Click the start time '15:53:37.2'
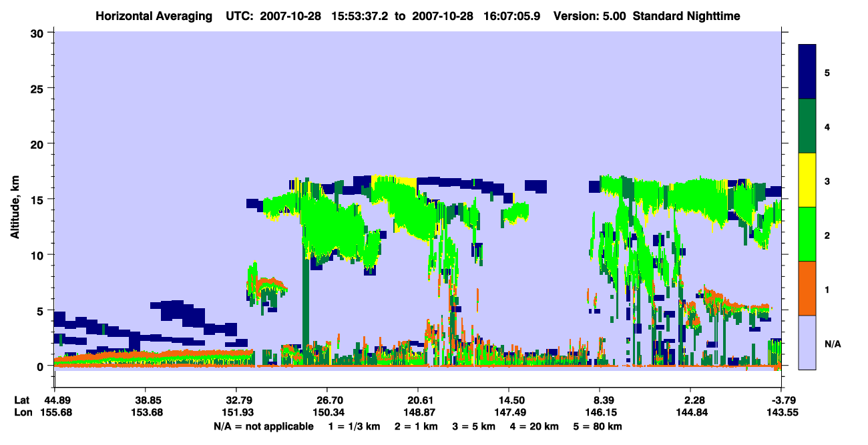The width and height of the screenshot is (868, 445). (361, 15)
